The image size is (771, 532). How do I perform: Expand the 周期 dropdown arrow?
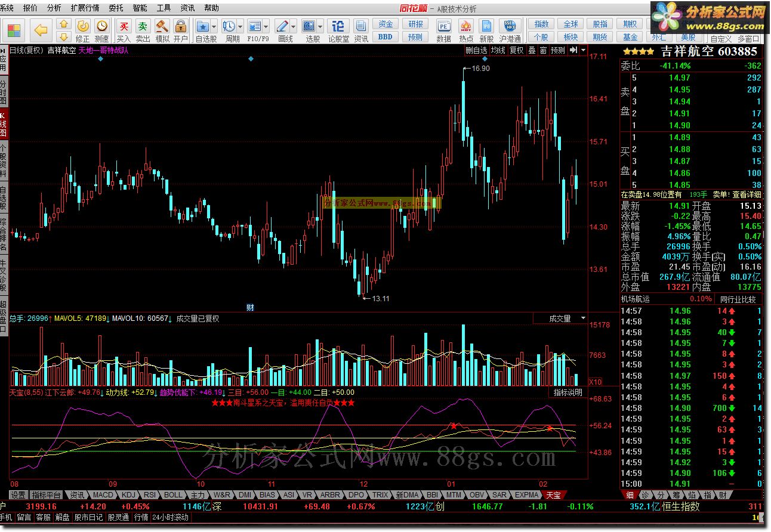click(x=240, y=26)
